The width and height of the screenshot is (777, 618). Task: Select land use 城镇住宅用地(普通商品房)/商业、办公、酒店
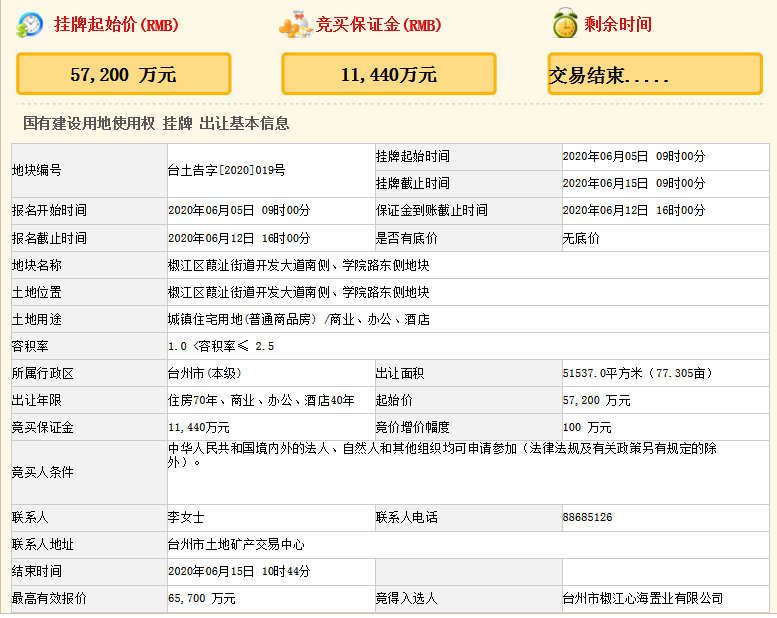(x=298, y=320)
